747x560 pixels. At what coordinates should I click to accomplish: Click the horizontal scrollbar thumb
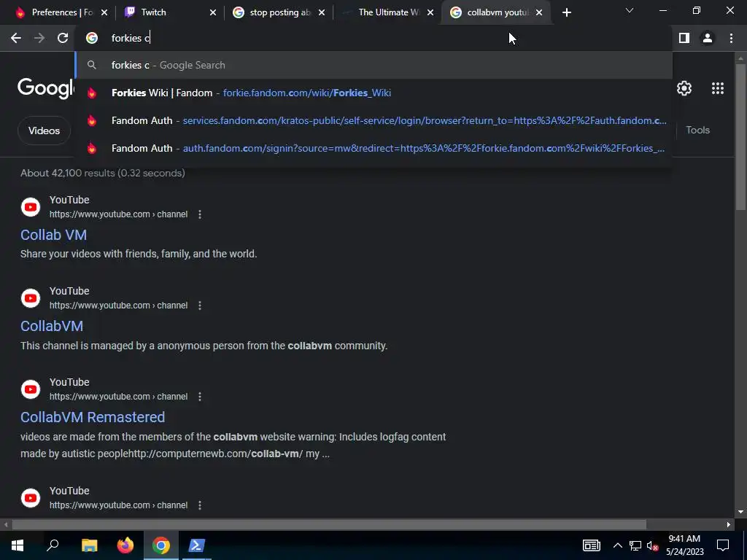(x=329, y=525)
